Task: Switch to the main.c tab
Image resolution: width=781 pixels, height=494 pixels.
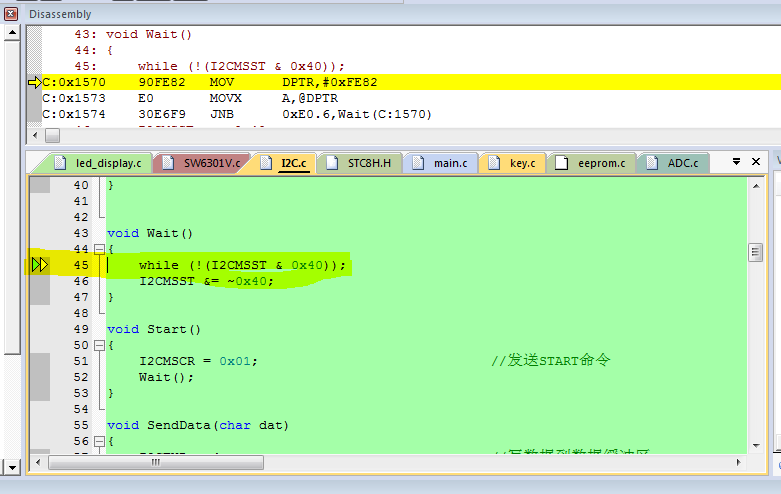Action: point(441,163)
